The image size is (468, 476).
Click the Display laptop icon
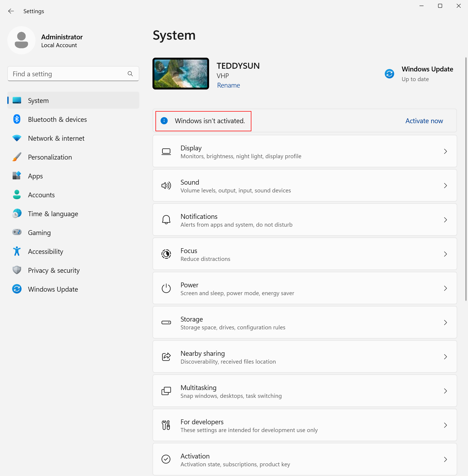pyautogui.click(x=166, y=152)
